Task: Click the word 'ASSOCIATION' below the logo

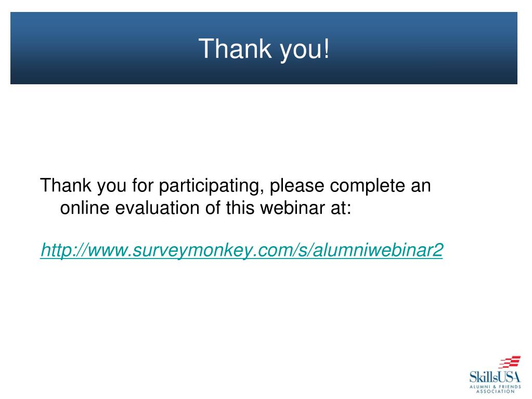Action: pyautogui.click(x=496, y=392)
